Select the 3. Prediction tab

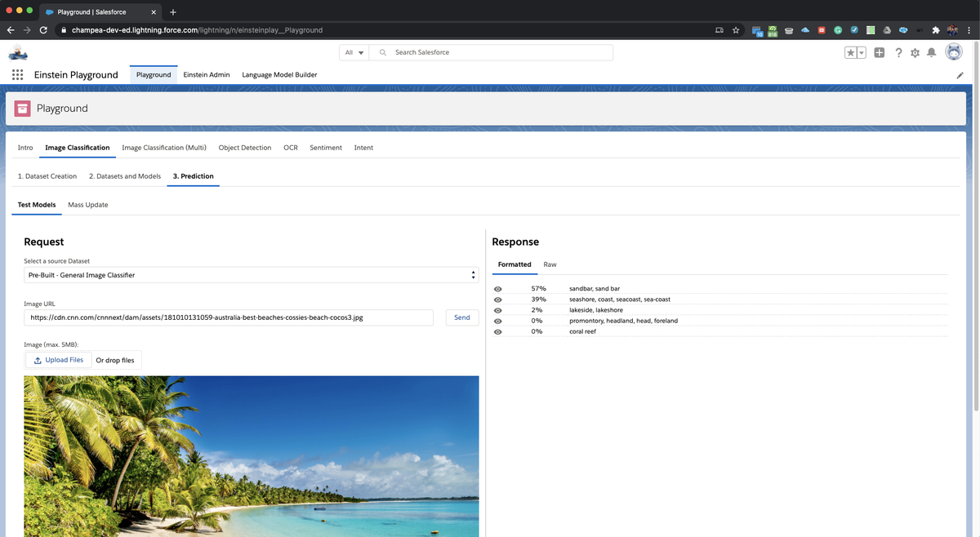coord(194,176)
